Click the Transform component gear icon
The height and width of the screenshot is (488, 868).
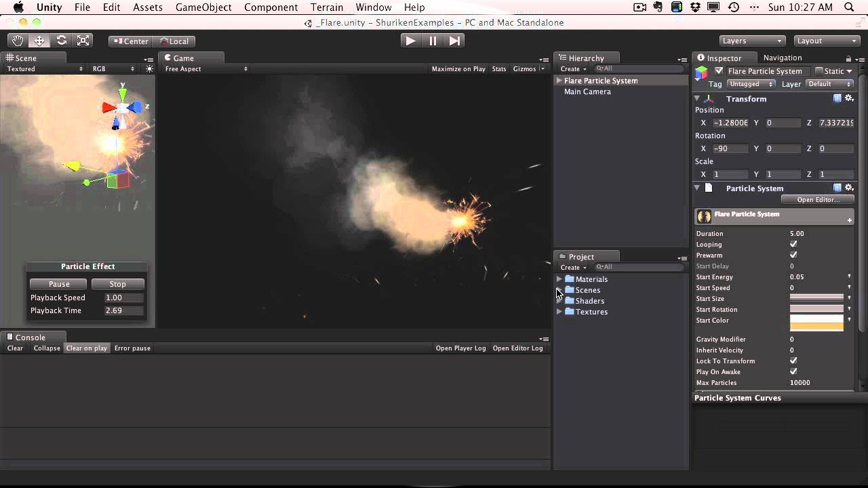coord(850,98)
